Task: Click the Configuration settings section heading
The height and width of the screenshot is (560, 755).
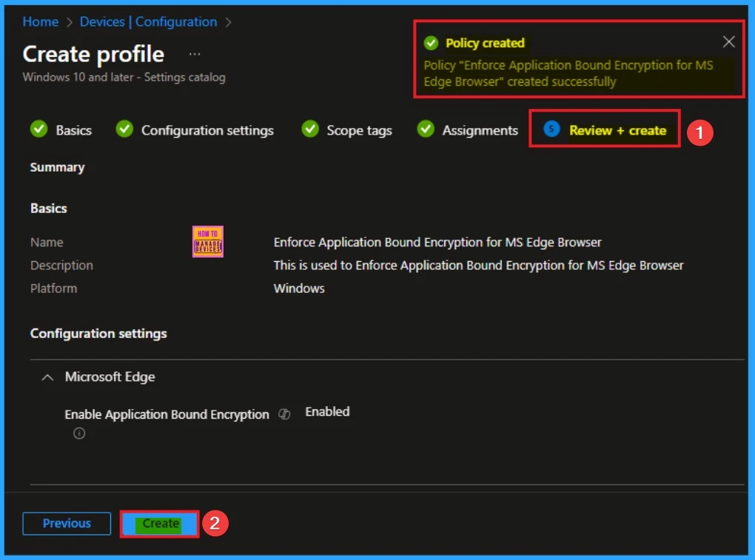Action: click(98, 334)
